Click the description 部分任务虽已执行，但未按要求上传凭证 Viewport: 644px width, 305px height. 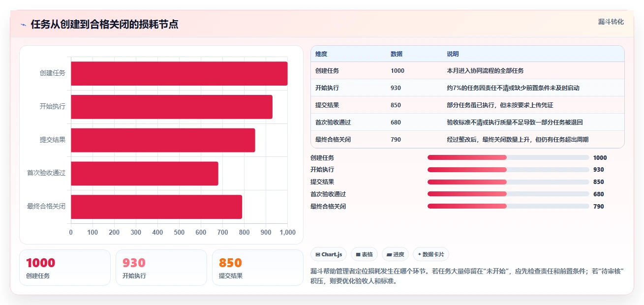tap(500, 105)
